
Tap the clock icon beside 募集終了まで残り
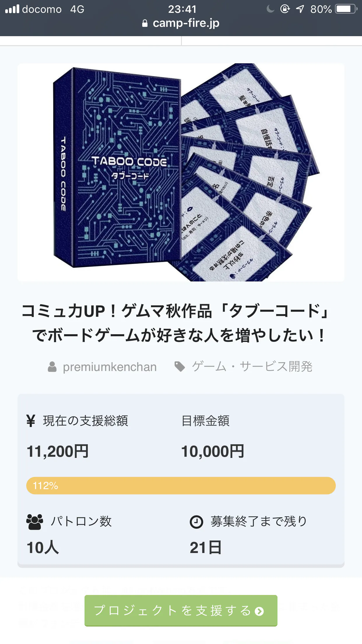click(196, 522)
